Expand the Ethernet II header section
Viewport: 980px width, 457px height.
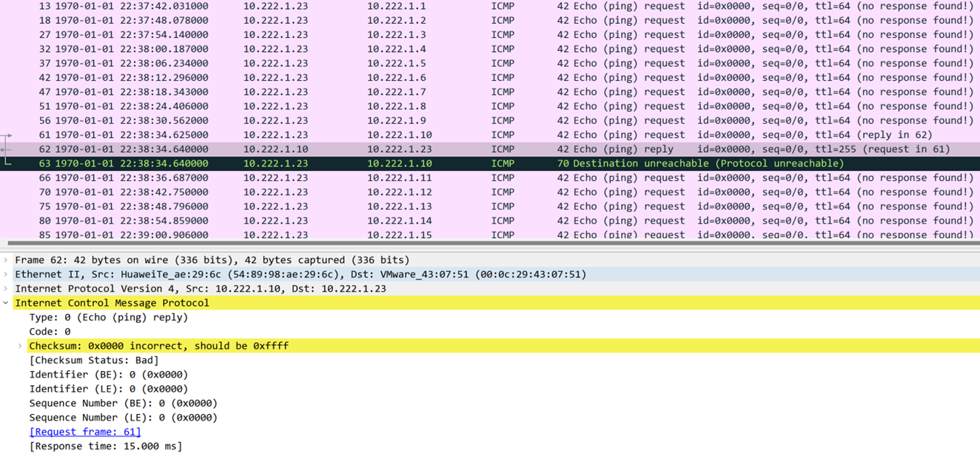pyautogui.click(x=7, y=274)
